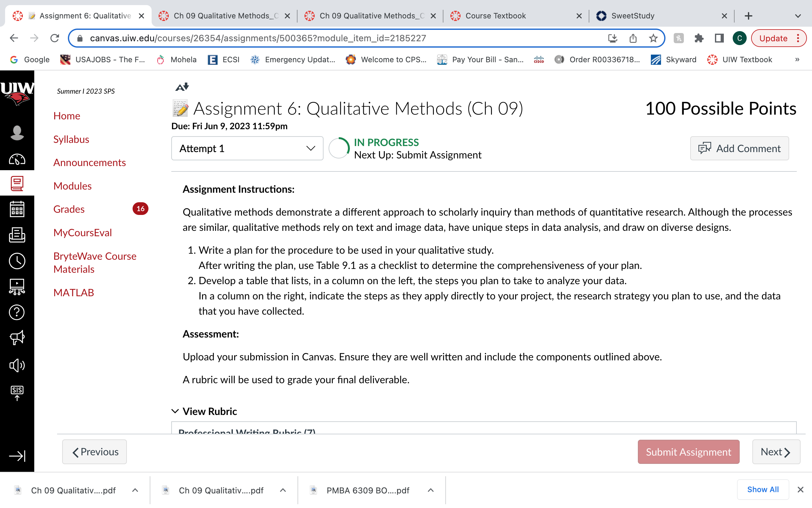Close the SweetStudy tab
This screenshot has height=508, width=812.
[724, 16]
